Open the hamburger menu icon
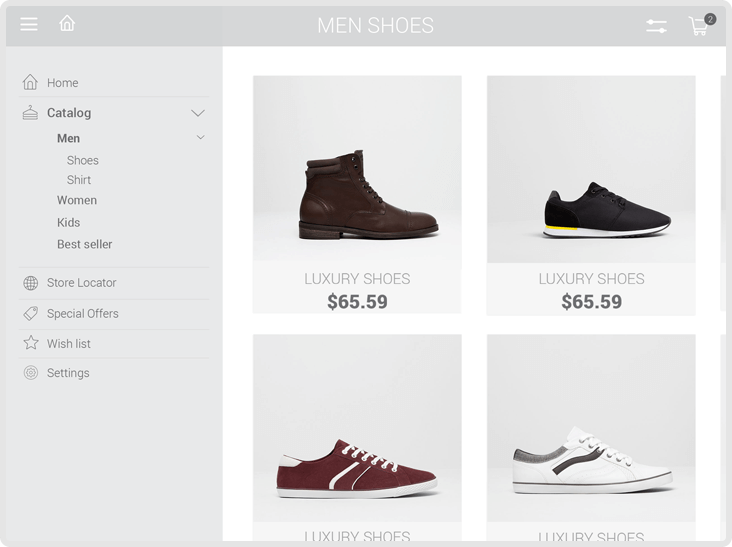Screen dimensions: 732x547 [29, 24]
